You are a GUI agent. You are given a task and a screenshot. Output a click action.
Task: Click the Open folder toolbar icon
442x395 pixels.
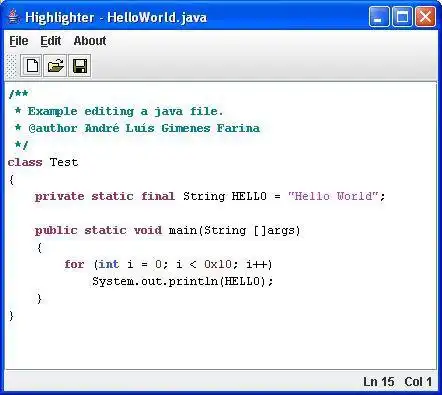pyautogui.click(x=55, y=66)
